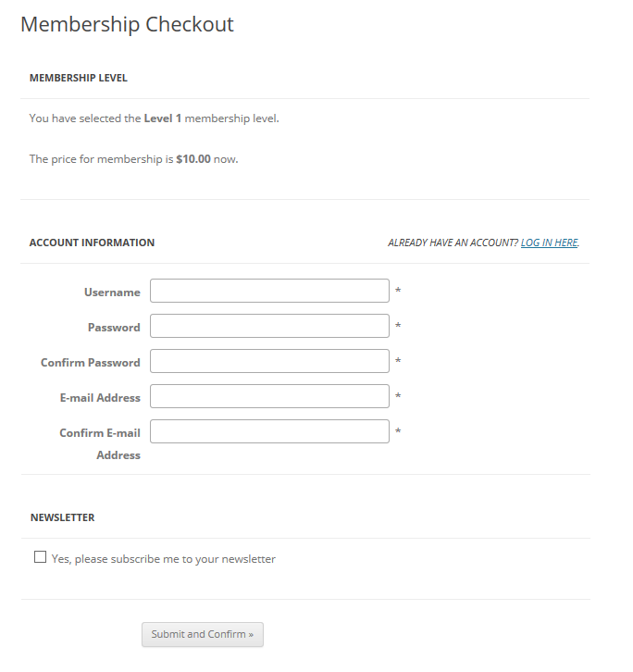Click the Password field label
The image size is (633, 672).
pos(114,328)
